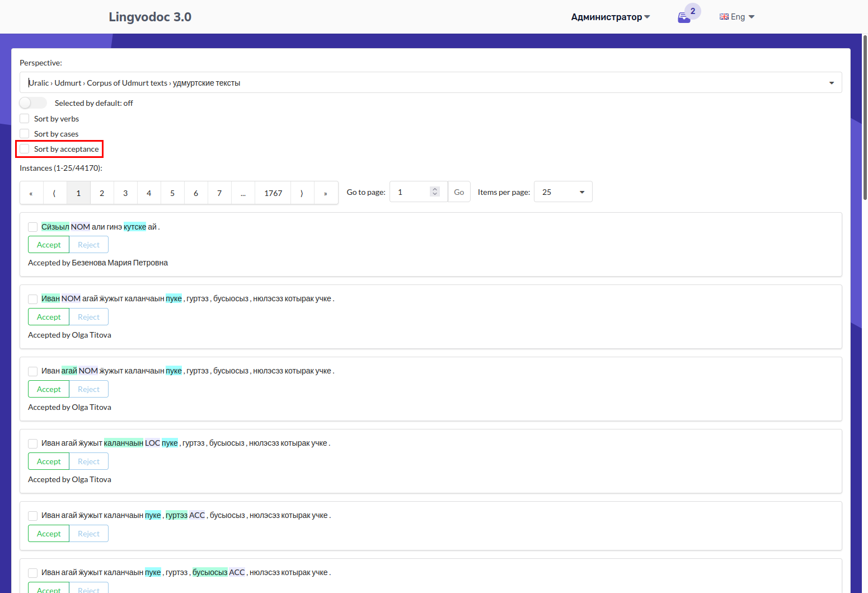Click Accept on the first sentence
The height and width of the screenshot is (593, 868).
[x=48, y=244]
